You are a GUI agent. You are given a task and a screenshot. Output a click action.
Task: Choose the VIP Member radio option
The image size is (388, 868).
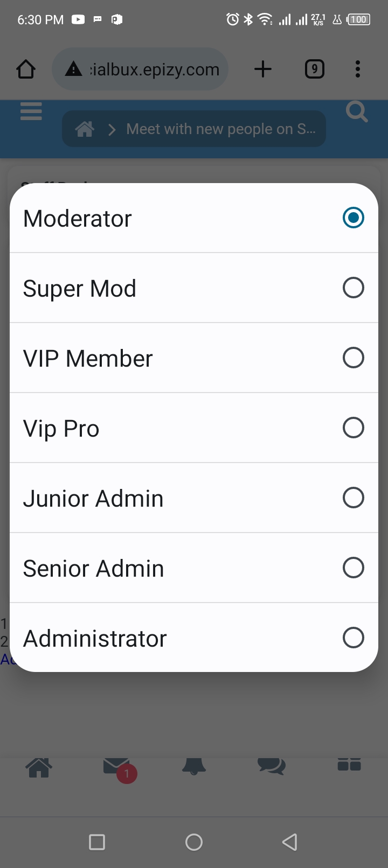(353, 358)
